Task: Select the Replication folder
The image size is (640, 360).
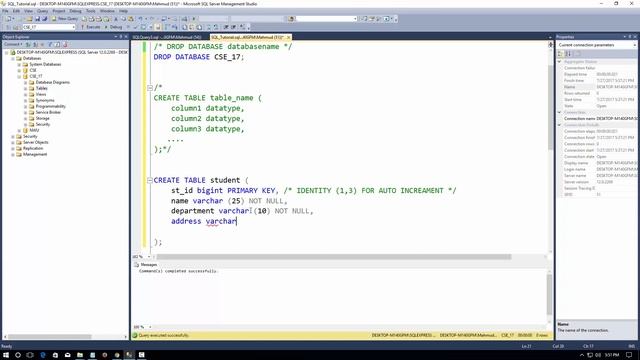Action: 33,148
